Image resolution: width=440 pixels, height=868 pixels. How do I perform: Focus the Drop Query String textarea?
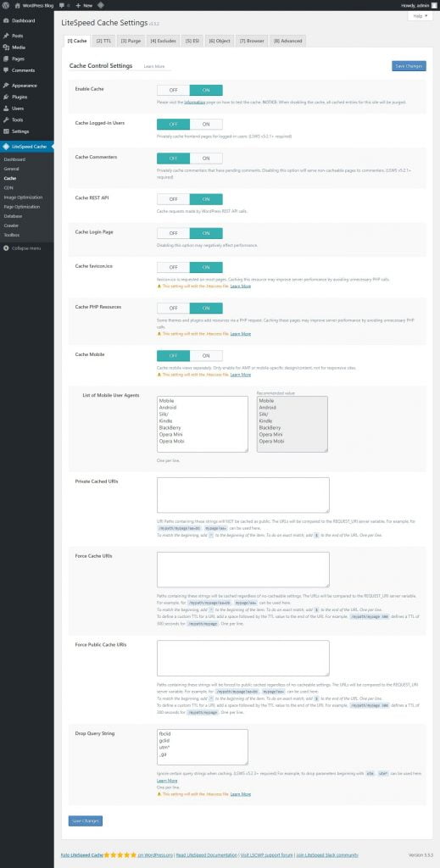[203, 747]
